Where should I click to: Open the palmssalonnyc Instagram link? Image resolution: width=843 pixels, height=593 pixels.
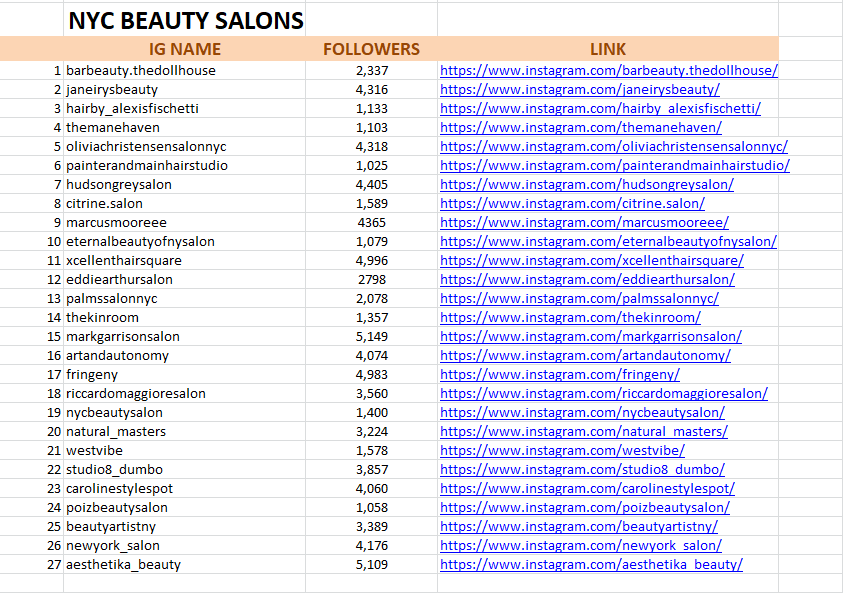579,298
